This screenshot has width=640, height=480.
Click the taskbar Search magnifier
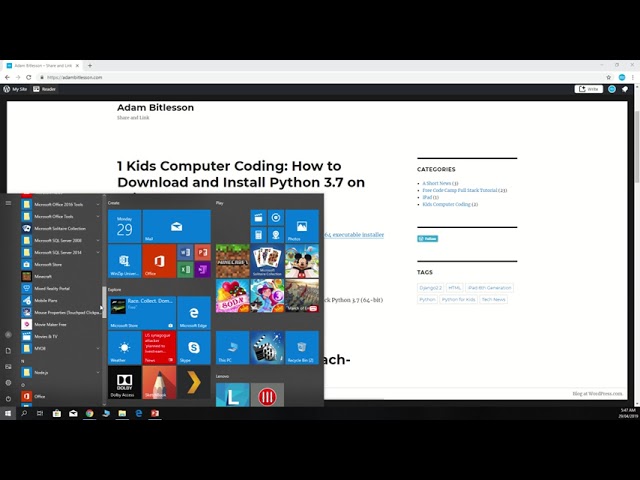[24, 413]
